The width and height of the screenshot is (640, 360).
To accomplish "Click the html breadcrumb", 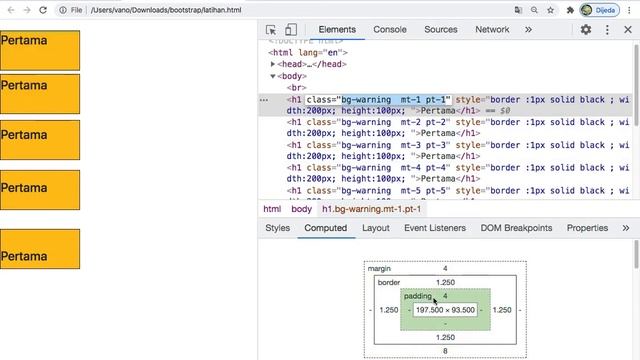I will click(272, 209).
